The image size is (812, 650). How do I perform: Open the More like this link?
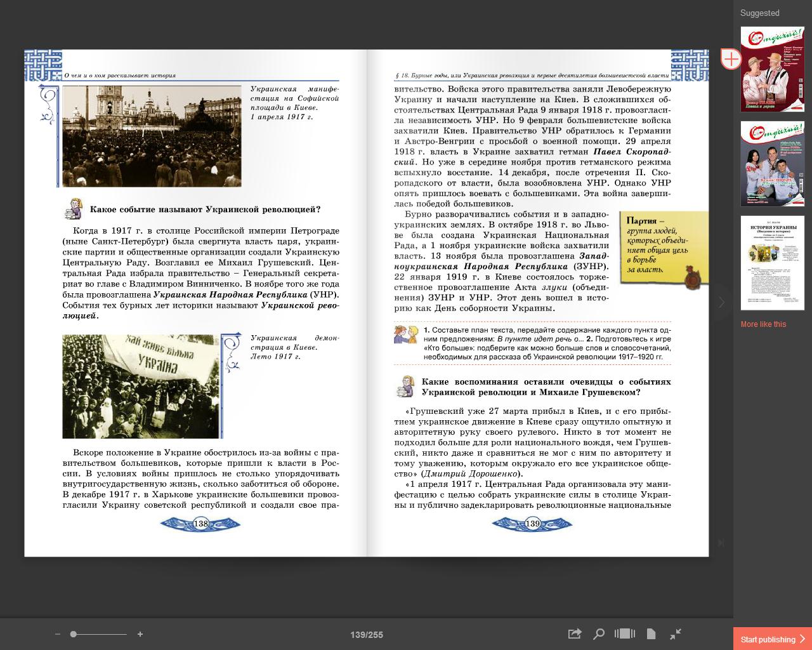[x=763, y=324]
